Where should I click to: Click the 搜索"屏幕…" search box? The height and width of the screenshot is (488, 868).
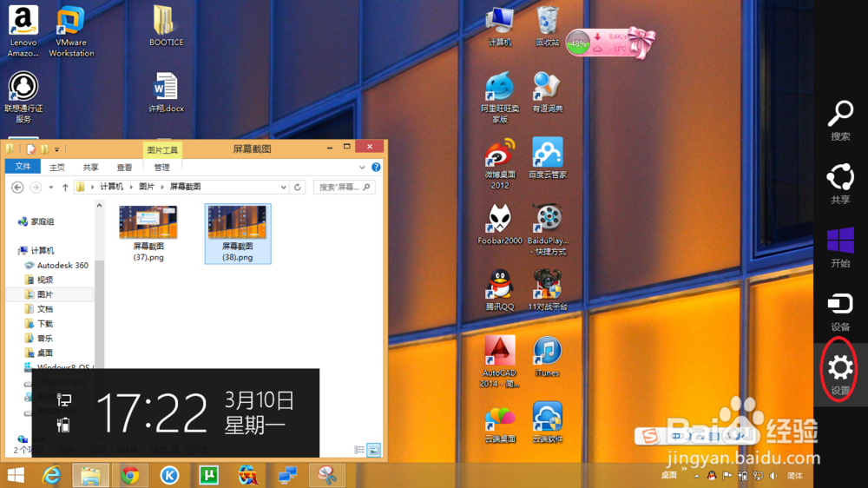tap(344, 188)
